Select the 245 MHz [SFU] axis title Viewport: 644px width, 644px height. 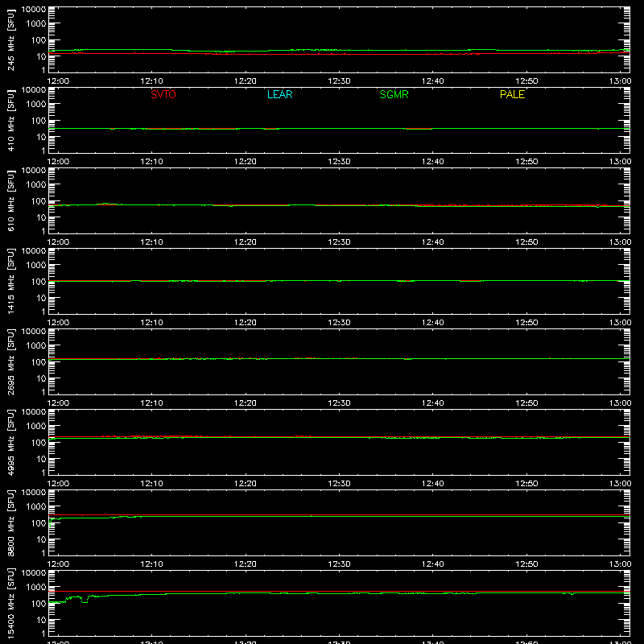pos(11,40)
